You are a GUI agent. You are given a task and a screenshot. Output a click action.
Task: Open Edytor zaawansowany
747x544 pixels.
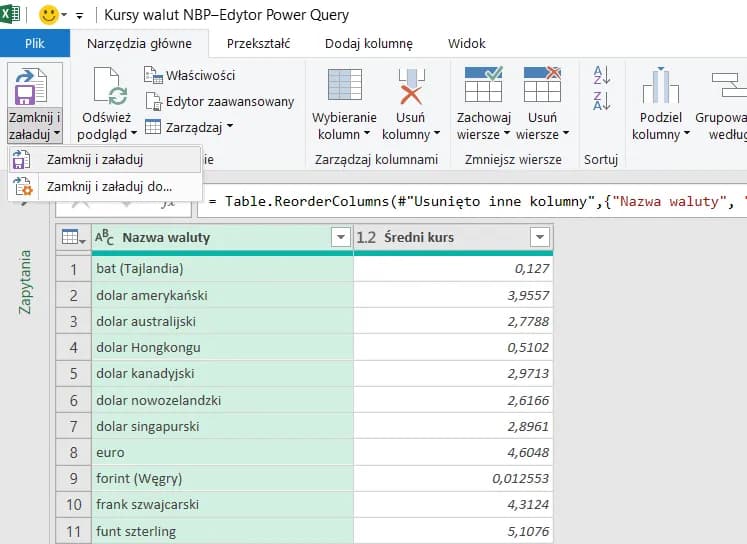[x=219, y=101]
